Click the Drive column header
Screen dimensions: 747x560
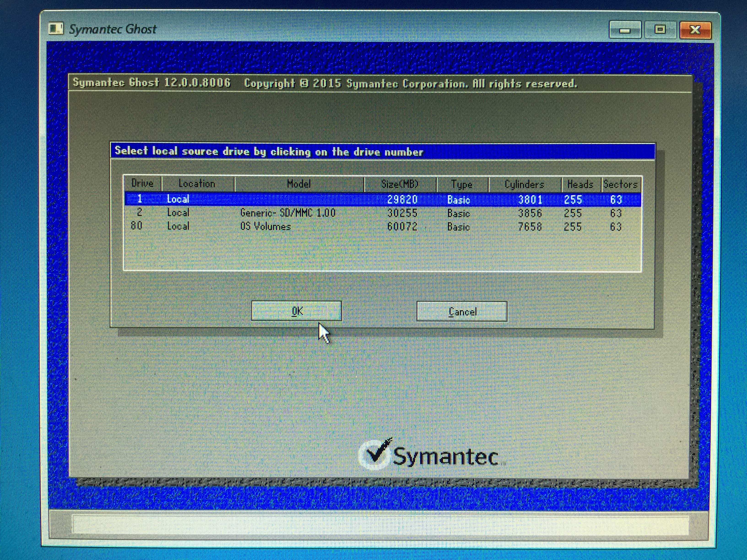click(142, 183)
